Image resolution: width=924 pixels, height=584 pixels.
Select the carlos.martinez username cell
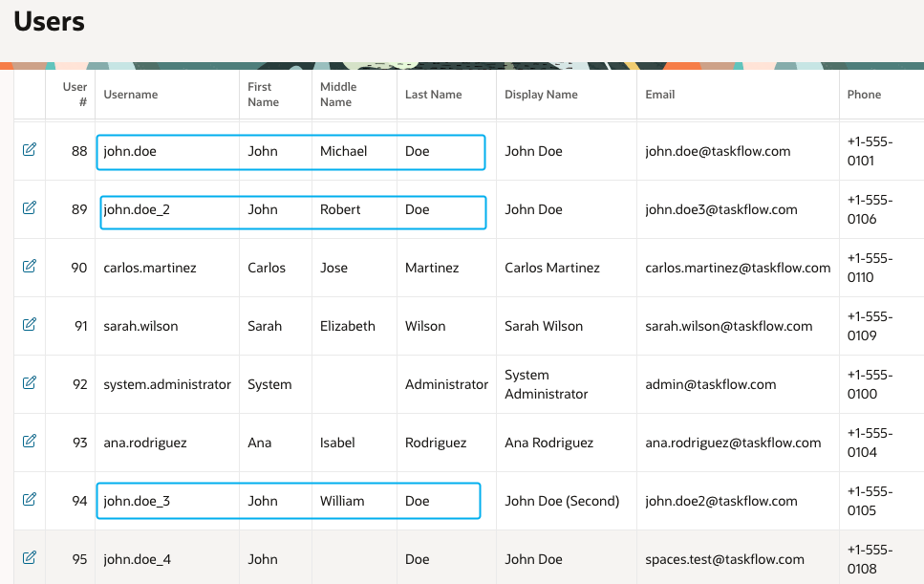(x=150, y=268)
